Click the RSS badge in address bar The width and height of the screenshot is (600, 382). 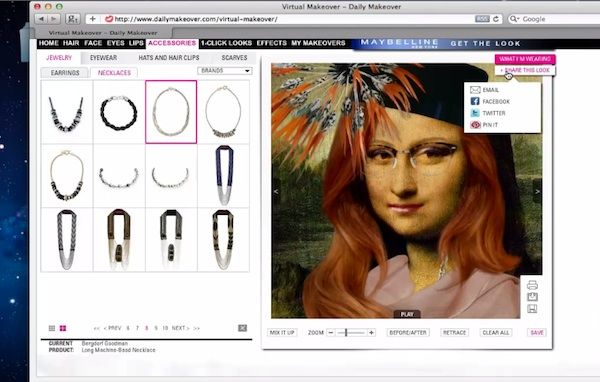pos(482,19)
